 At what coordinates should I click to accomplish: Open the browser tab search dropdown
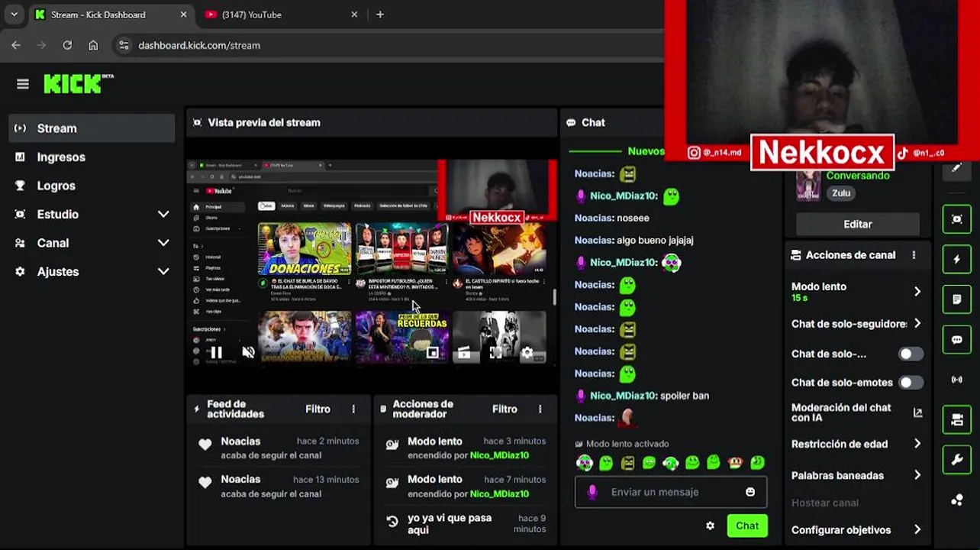point(14,15)
